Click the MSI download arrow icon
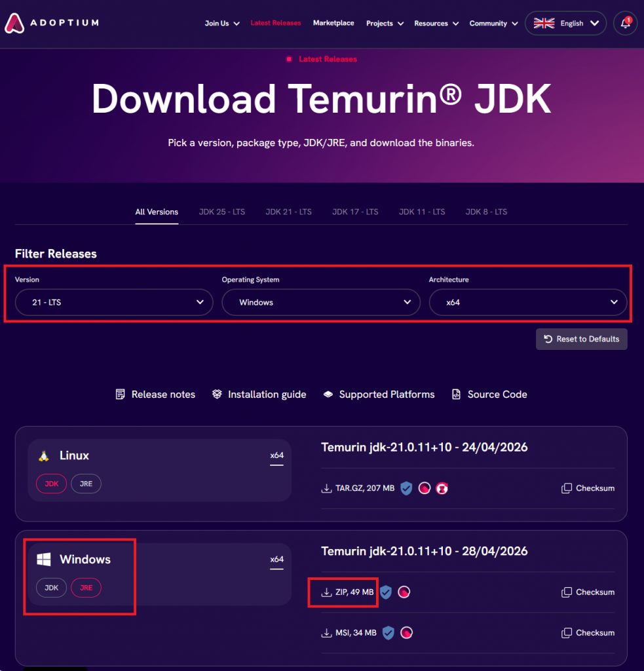 pos(326,633)
